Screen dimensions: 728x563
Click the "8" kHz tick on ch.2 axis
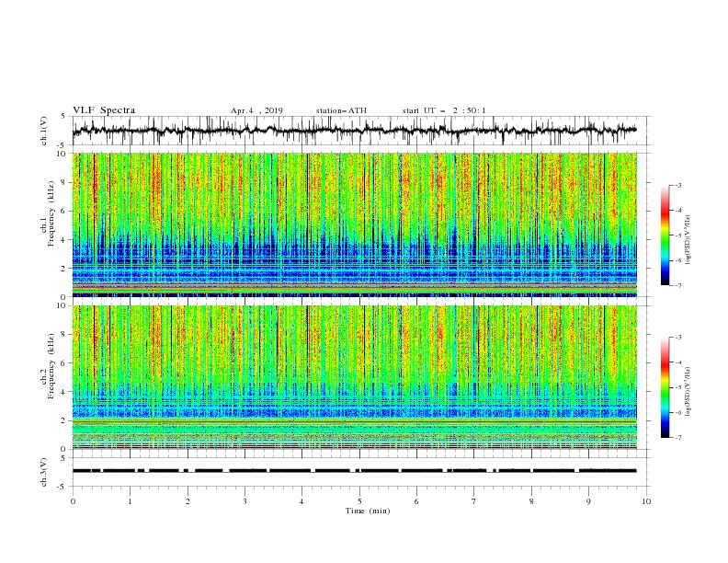click(x=65, y=335)
